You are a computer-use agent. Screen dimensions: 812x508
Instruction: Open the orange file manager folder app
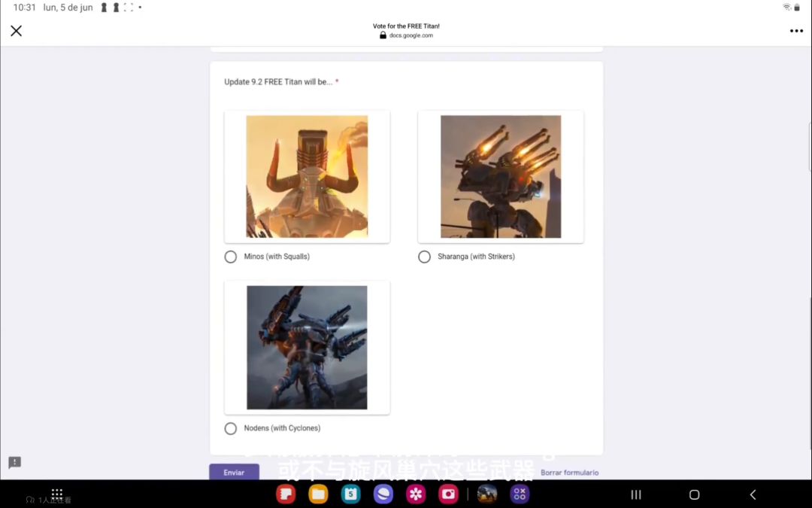coord(318,494)
